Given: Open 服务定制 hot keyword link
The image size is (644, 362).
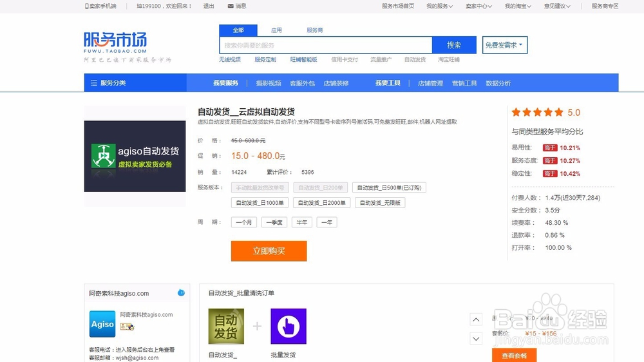Looking at the screenshot, I should tap(265, 59).
